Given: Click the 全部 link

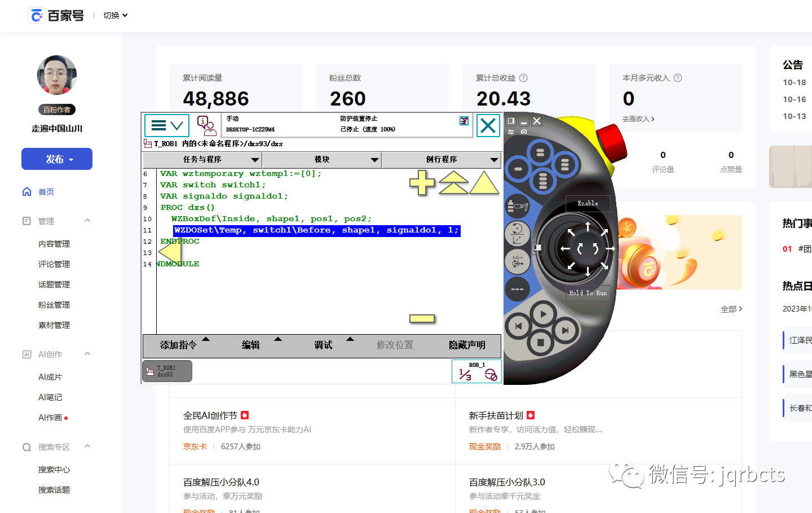Looking at the screenshot, I should point(731,309).
